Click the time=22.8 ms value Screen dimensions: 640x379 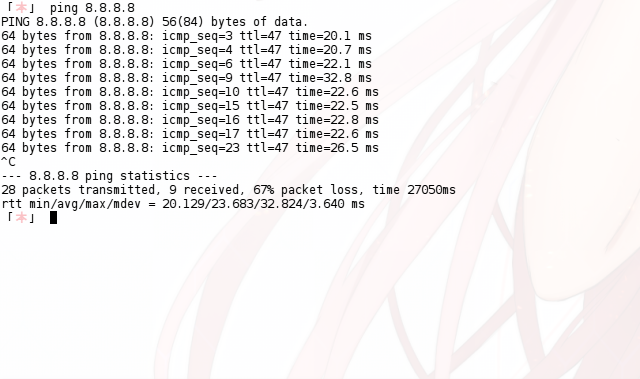click(337, 120)
